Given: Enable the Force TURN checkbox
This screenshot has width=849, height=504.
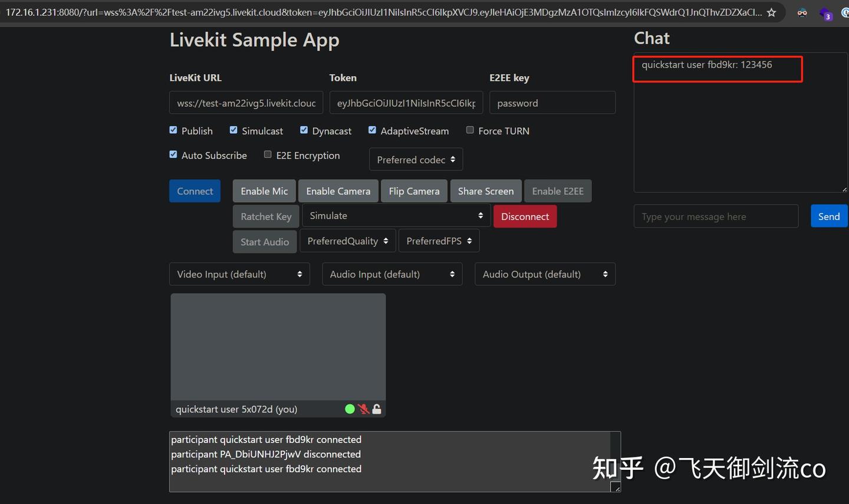Looking at the screenshot, I should coord(470,130).
